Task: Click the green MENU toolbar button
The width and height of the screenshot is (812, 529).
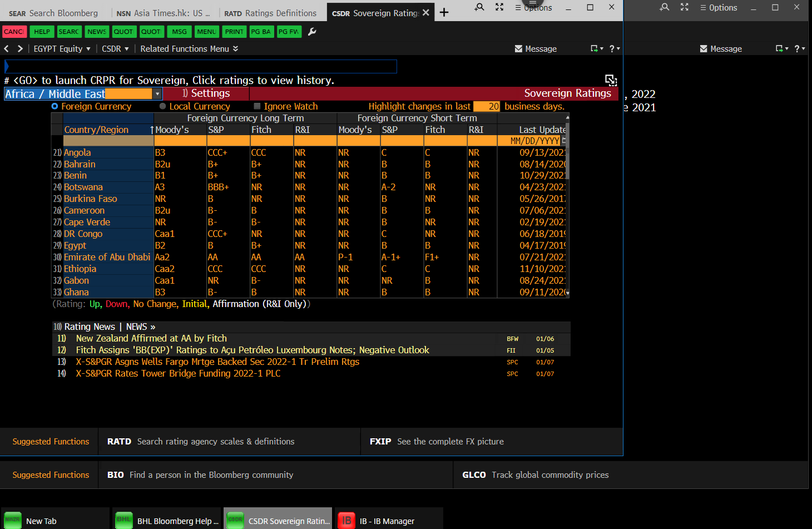Action: pyautogui.click(x=207, y=32)
